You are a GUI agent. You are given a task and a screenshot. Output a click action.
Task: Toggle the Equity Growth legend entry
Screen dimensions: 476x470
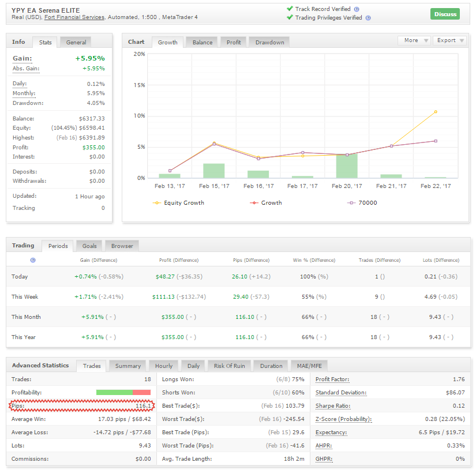(x=178, y=202)
